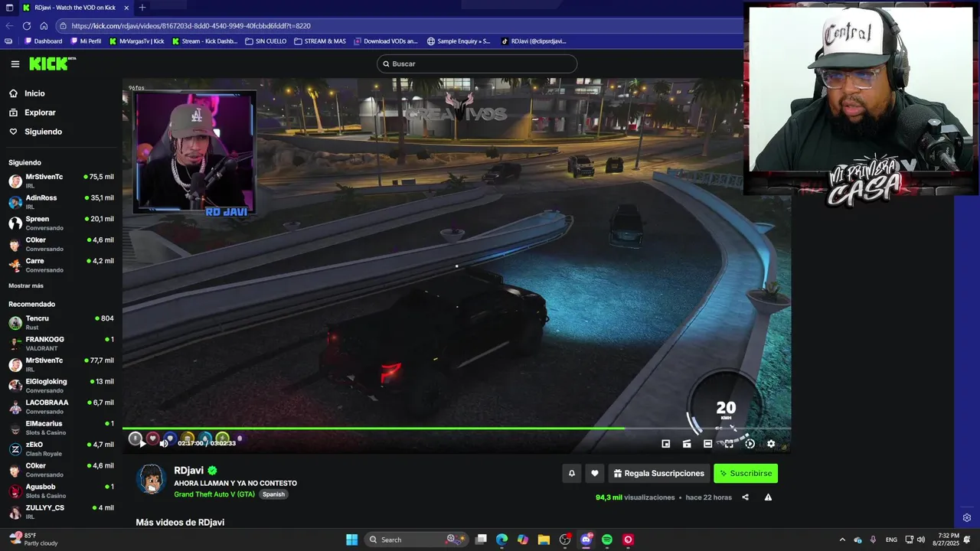This screenshot has height=551, width=980.
Task: Toggle notification bell for RDjavi
Action: click(x=571, y=474)
